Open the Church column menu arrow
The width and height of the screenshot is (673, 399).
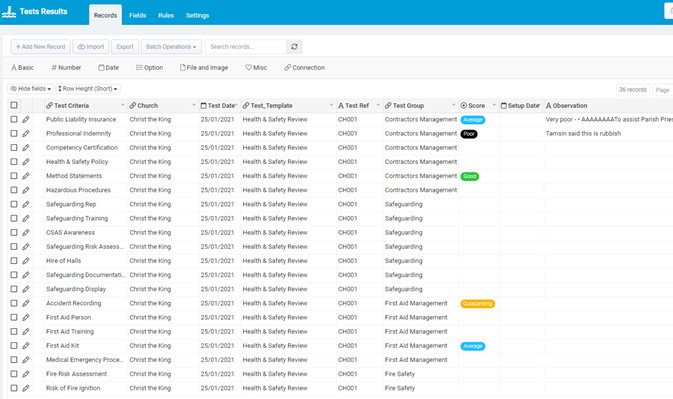(x=194, y=105)
